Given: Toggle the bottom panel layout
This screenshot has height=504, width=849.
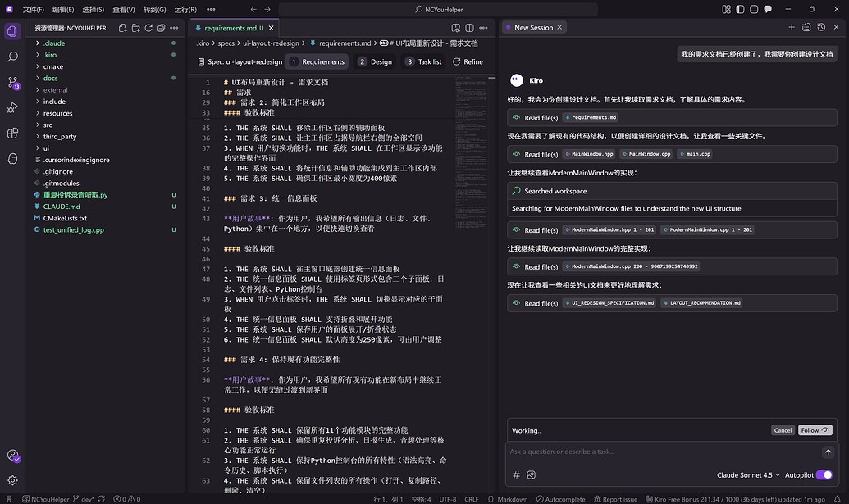Looking at the screenshot, I should [x=754, y=9].
